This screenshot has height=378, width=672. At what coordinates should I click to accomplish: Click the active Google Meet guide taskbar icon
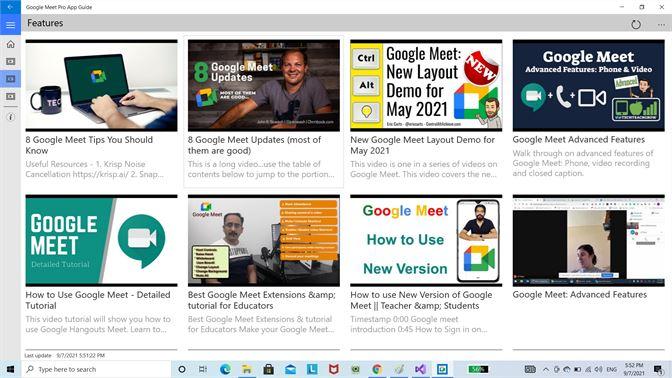[x=442, y=369]
